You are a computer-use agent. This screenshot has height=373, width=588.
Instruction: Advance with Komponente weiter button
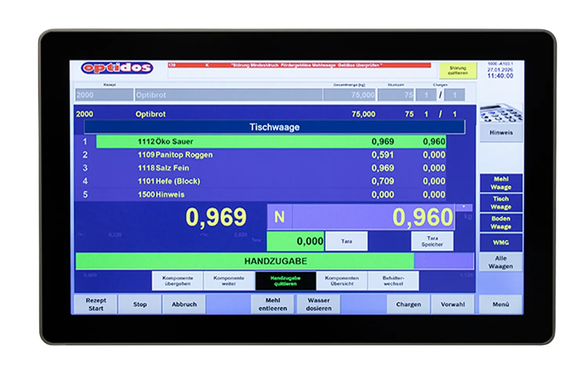coord(229,281)
